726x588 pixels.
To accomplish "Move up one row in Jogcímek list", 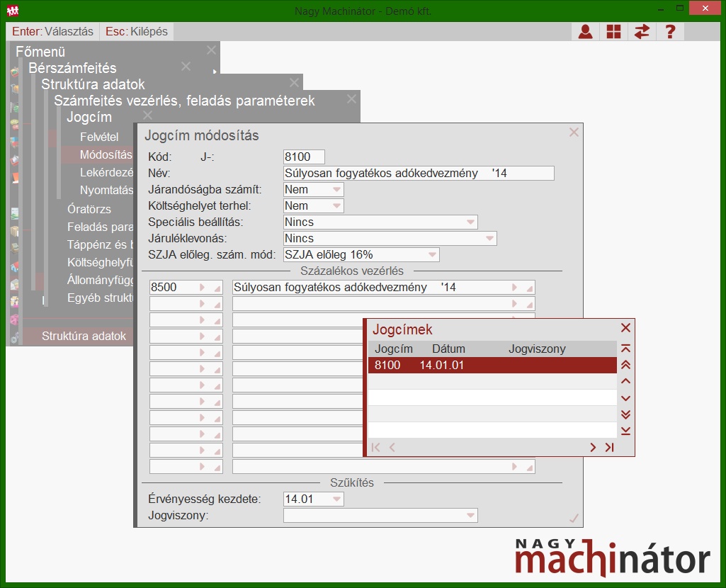I will pyautogui.click(x=625, y=381).
